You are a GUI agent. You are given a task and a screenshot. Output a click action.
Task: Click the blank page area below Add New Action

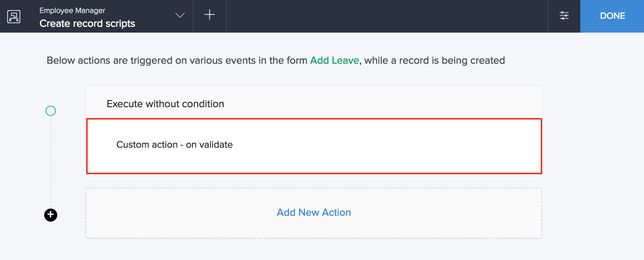[x=314, y=250]
